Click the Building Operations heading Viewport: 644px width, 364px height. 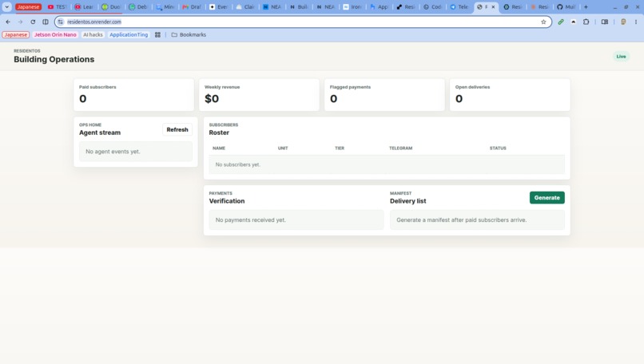click(54, 60)
